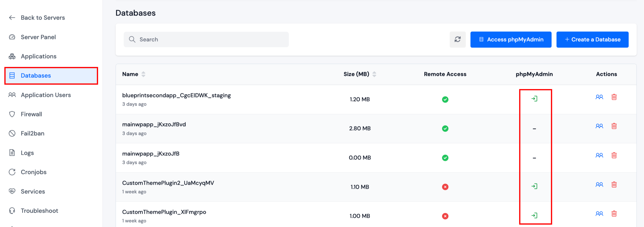The height and width of the screenshot is (227, 644).
Task: Manage users of blueprintsecondapp_CgcEIDWK_staging database
Action: [599, 97]
